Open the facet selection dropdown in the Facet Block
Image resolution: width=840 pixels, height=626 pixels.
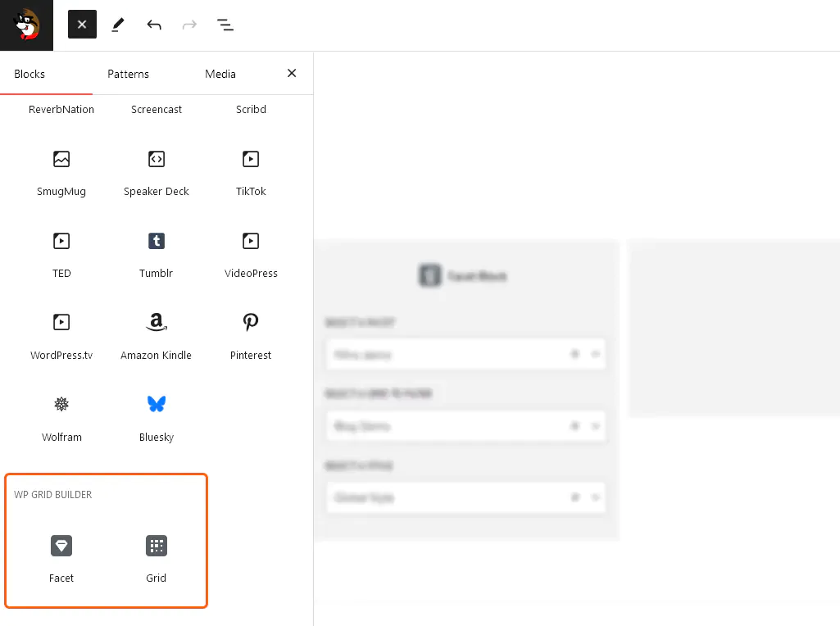(594, 353)
